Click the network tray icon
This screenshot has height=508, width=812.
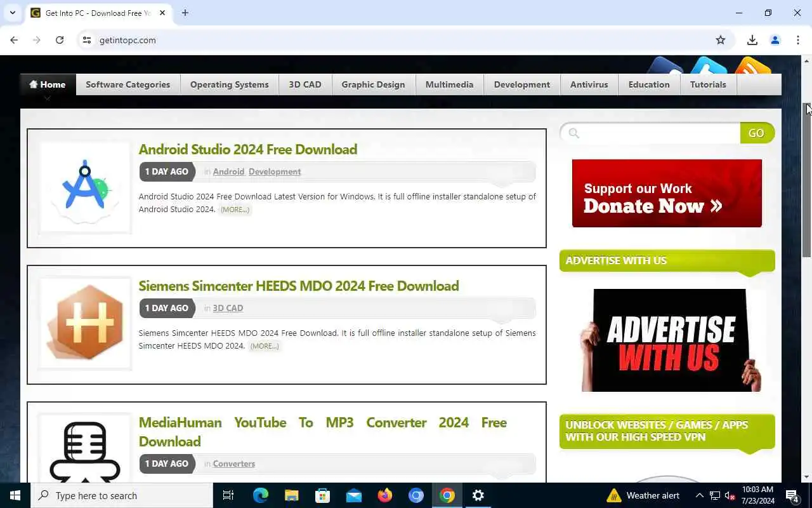(715, 495)
